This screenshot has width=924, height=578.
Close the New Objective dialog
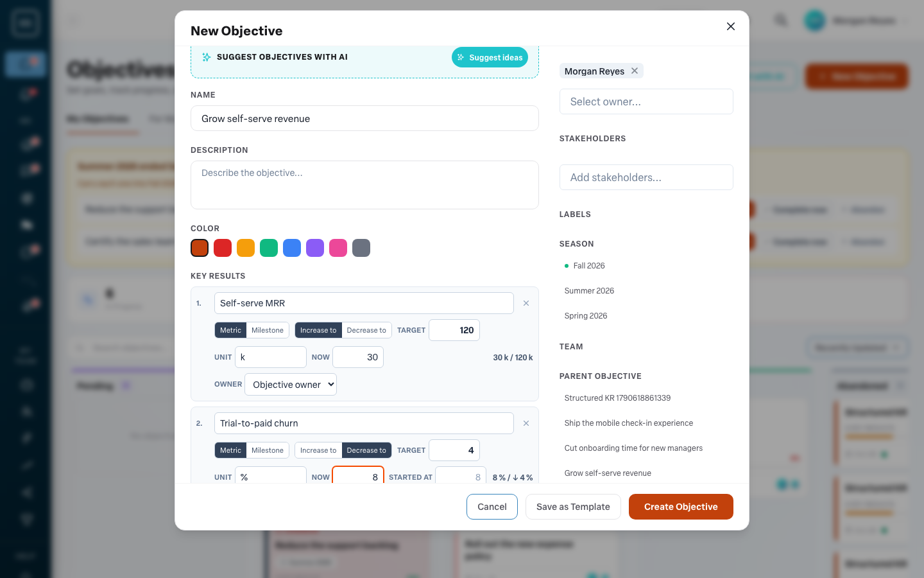pos(730,26)
